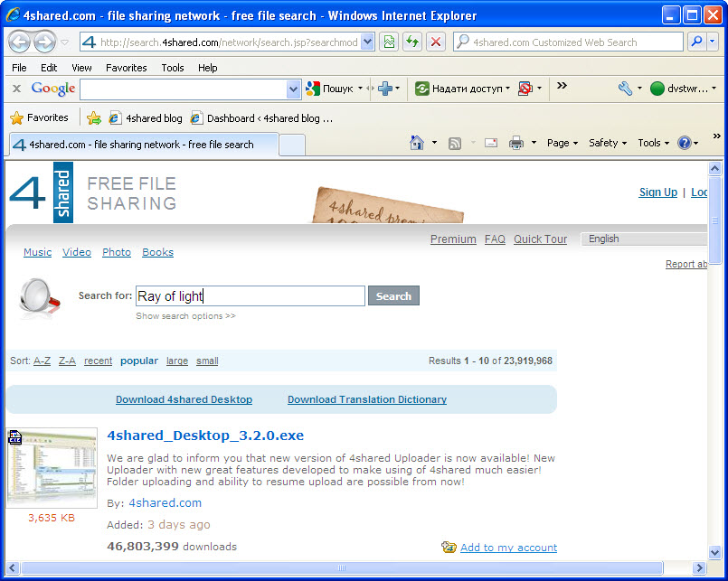Open the Google toolbar wrench settings
Image resolution: width=728 pixels, height=581 pixels.
pos(625,89)
